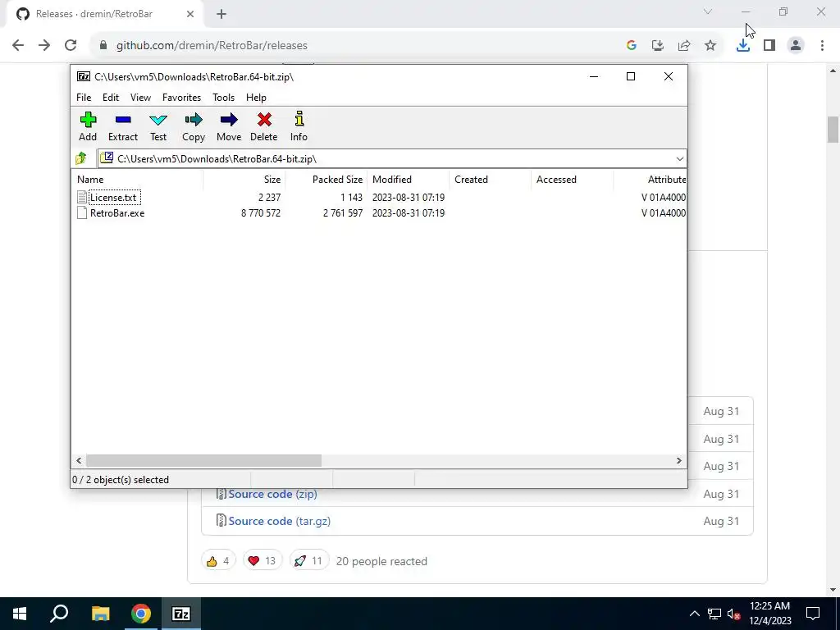Open the tab search chevron in Chrome
This screenshot has width=840, height=630.
click(708, 11)
